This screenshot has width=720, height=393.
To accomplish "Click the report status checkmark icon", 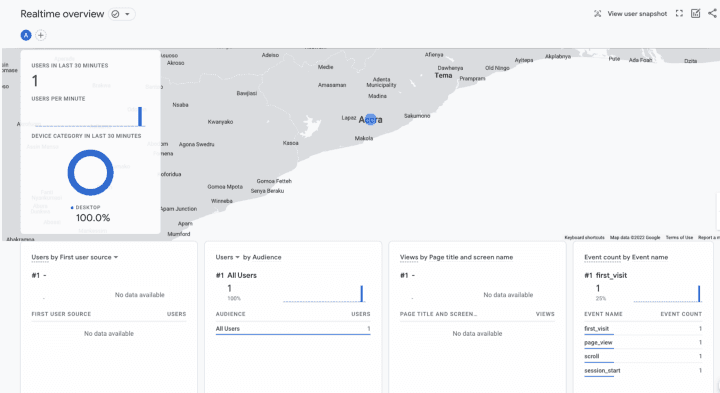I will click(115, 14).
